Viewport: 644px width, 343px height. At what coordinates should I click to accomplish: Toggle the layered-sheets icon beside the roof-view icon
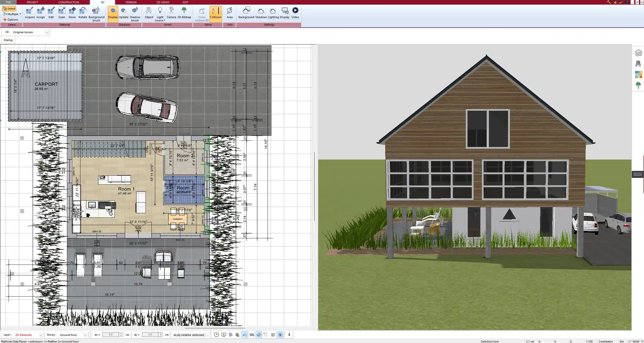252,335
